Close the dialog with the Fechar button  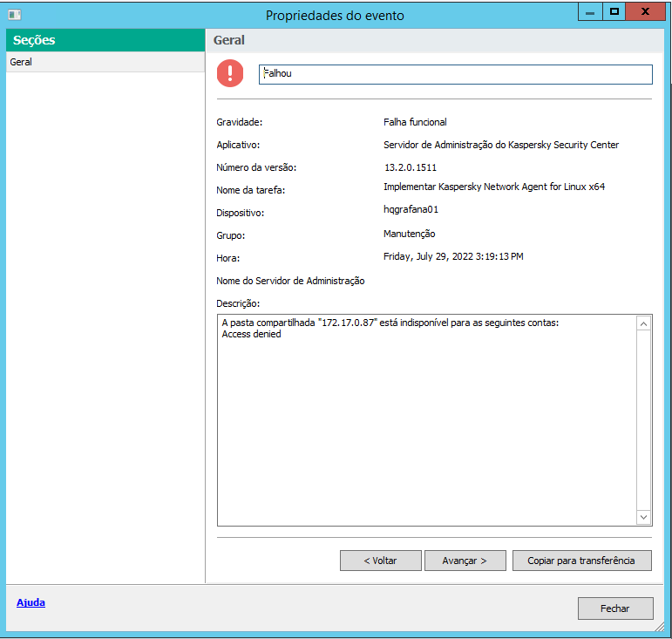pyautogui.click(x=615, y=608)
